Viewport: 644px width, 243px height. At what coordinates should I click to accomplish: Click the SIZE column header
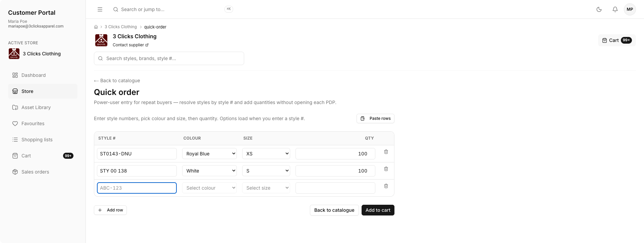[248, 138]
